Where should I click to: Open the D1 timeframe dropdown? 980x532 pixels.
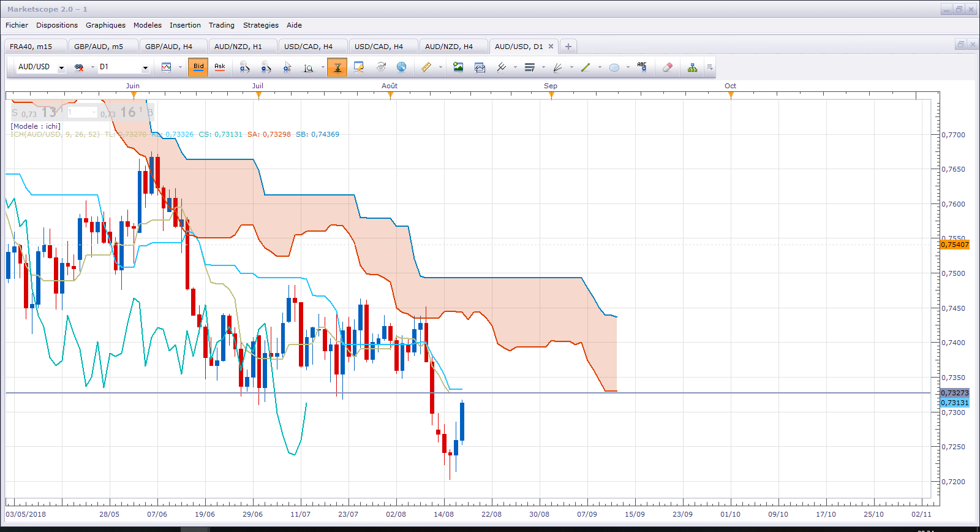click(145, 68)
